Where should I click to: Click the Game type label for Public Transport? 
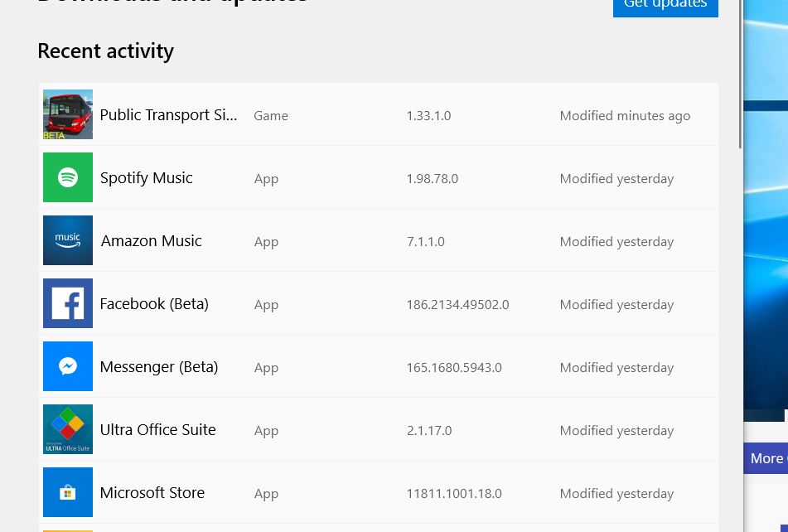pos(271,115)
